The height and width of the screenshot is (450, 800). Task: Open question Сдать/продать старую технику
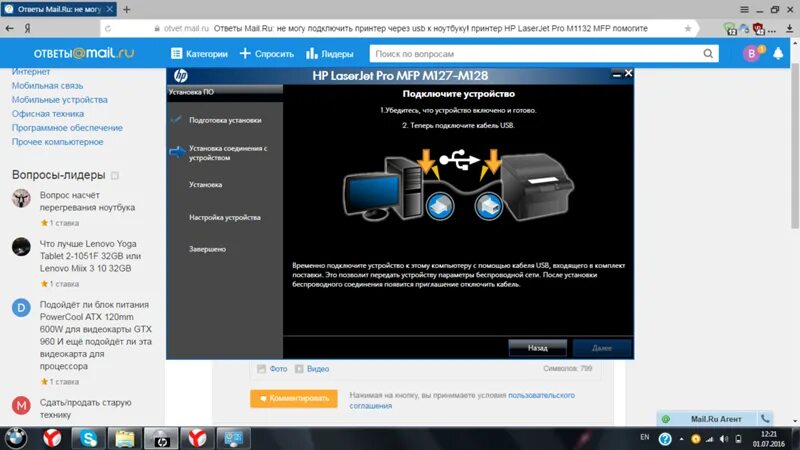(86, 409)
